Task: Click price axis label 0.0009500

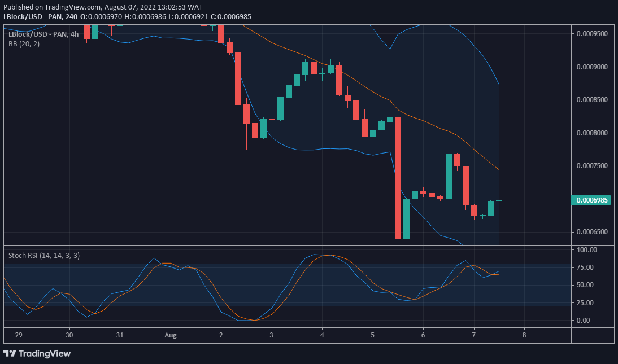Action: click(592, 34)
